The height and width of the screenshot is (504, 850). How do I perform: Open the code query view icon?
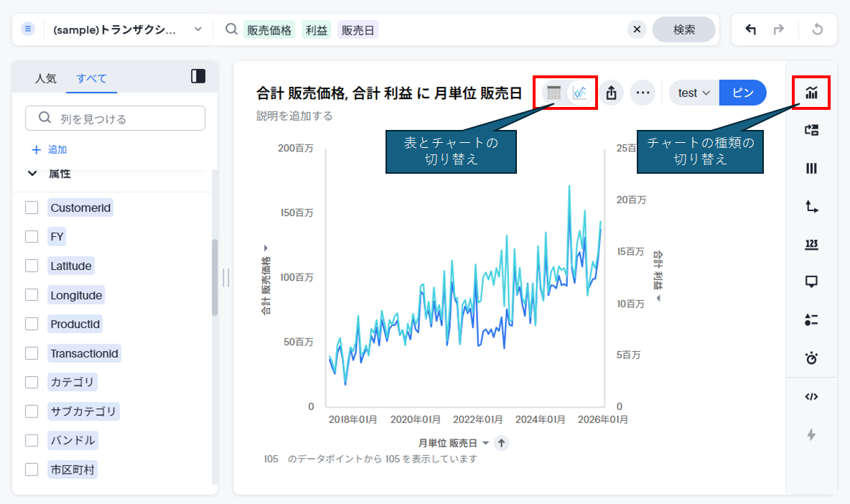(x=811, y=397)
